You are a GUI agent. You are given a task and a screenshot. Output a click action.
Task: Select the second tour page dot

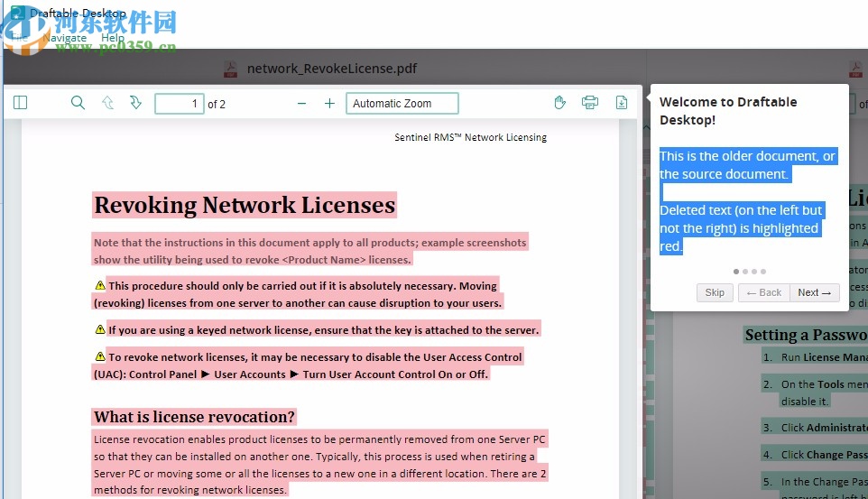745,272
